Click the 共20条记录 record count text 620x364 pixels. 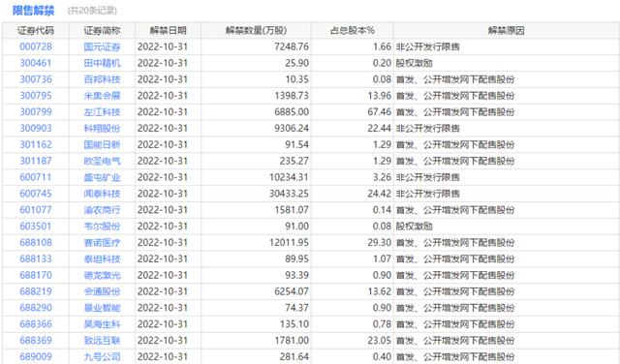(92, 11)
